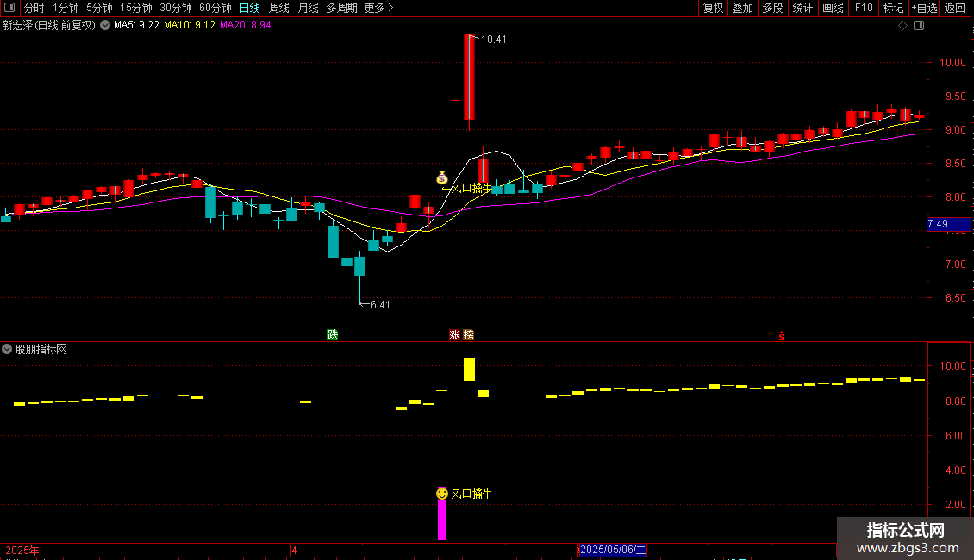This screenshot has width=974, height=560.
Task: Select the 5分钟 period tab
Action: tap(99, 8)
